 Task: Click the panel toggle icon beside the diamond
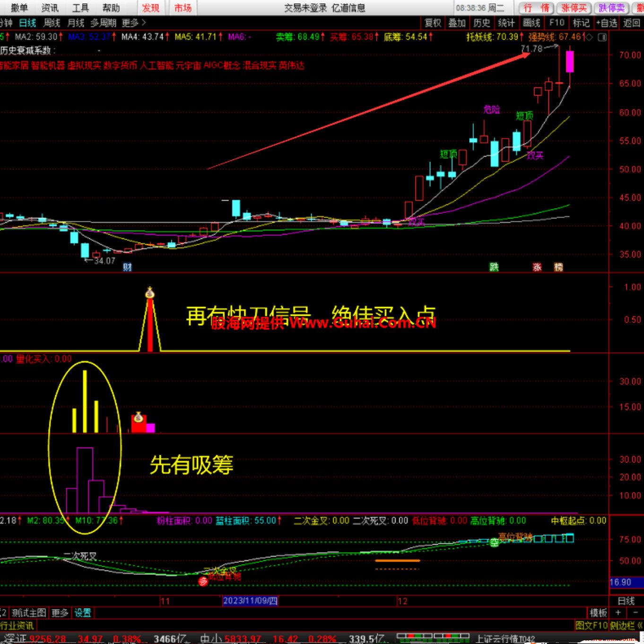pos(602,37)
